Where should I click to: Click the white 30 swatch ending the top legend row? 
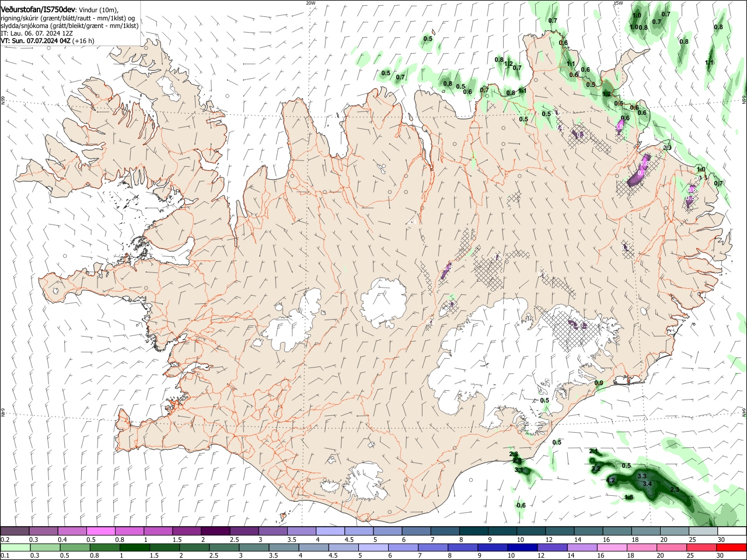pos(731,531)
